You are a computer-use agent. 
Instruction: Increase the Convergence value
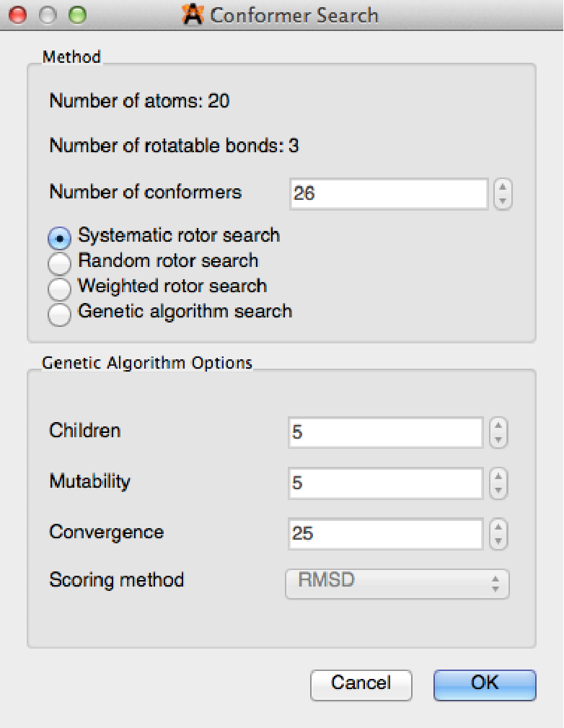click(498, 527)
